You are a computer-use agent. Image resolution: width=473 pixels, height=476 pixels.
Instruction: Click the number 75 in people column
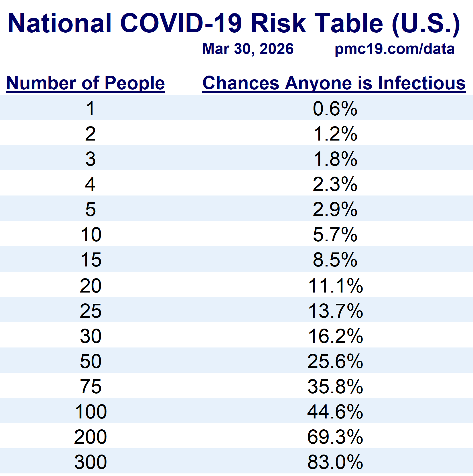(x=90, y=387)
